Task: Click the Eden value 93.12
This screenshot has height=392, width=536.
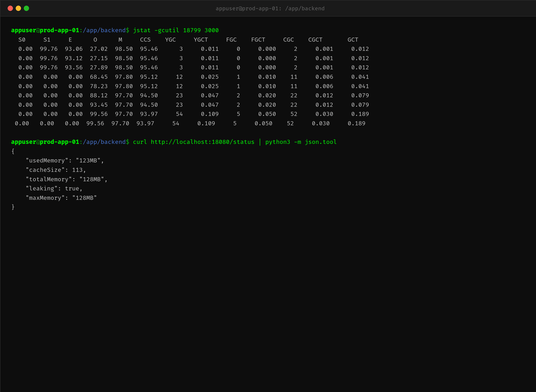Action: pyautogui.click(x=74, y=58)
